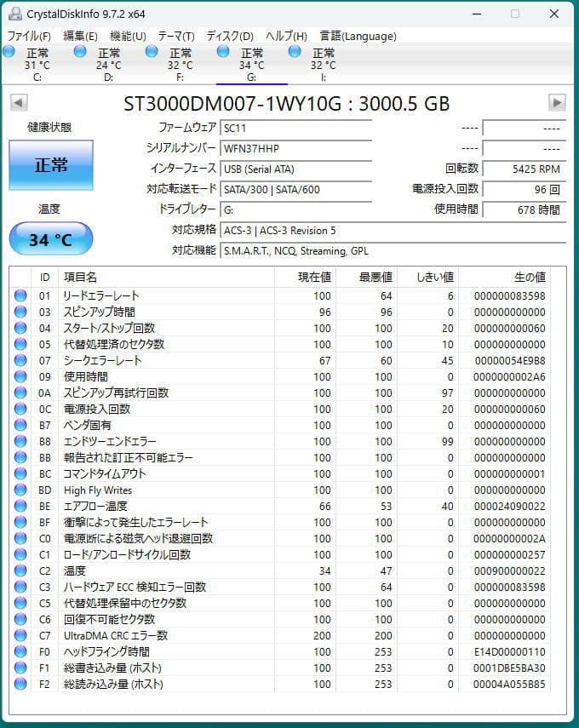Open the ヘルプ(H) menu

point(286,36)
